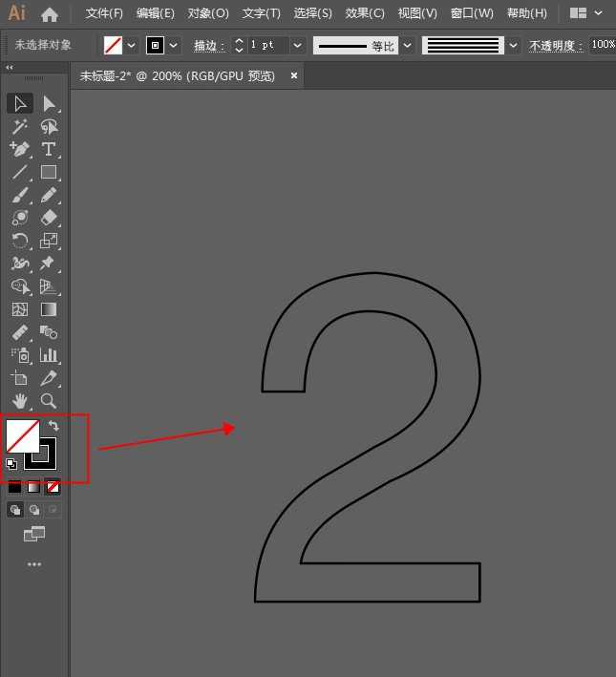
Task: Adjust stroke weight stepper arrows
Action: tap(239, 45)
